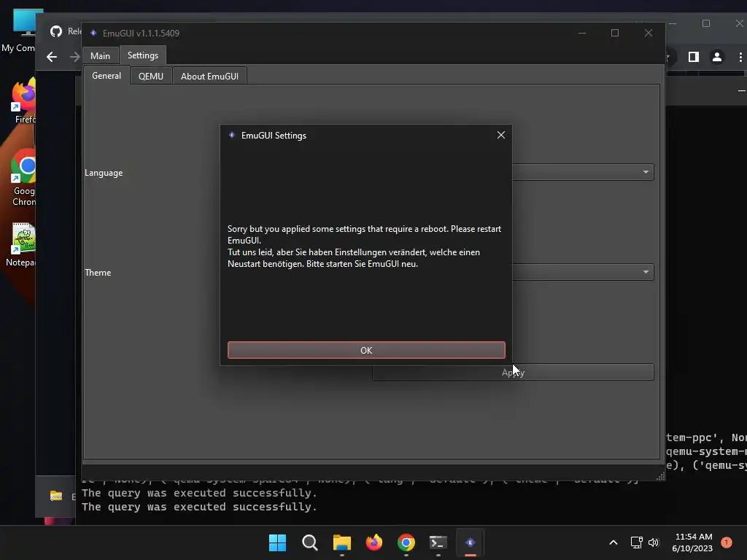Open the notification badge in the tray

click(x=727, y=542)
